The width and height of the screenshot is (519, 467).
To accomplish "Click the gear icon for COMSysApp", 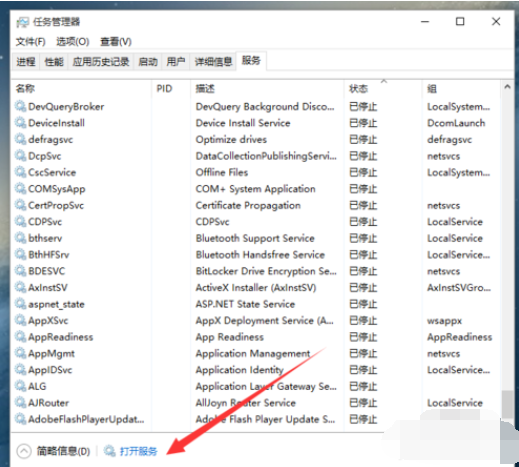I will pos(20,189).
